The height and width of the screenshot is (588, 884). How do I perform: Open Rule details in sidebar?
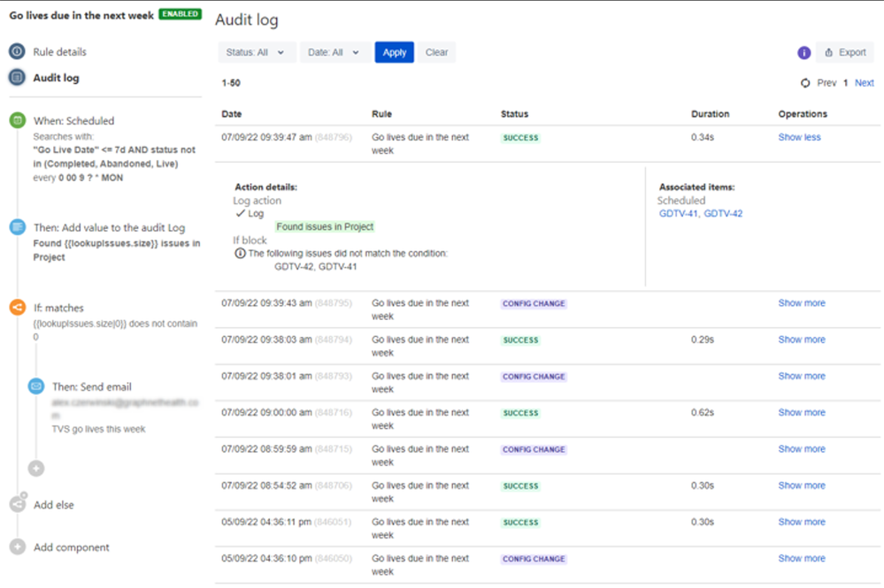click(59, 52)
